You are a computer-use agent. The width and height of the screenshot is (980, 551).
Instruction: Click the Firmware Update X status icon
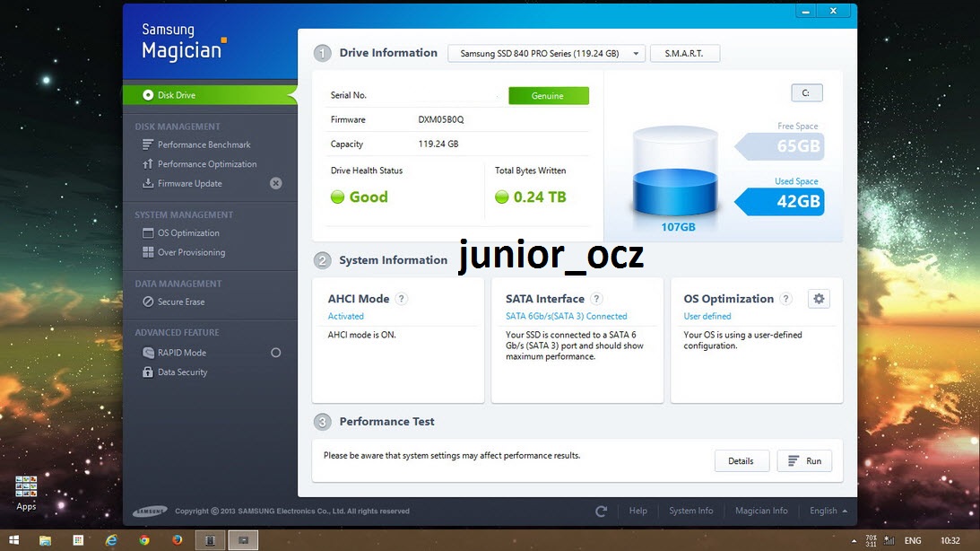275,183
